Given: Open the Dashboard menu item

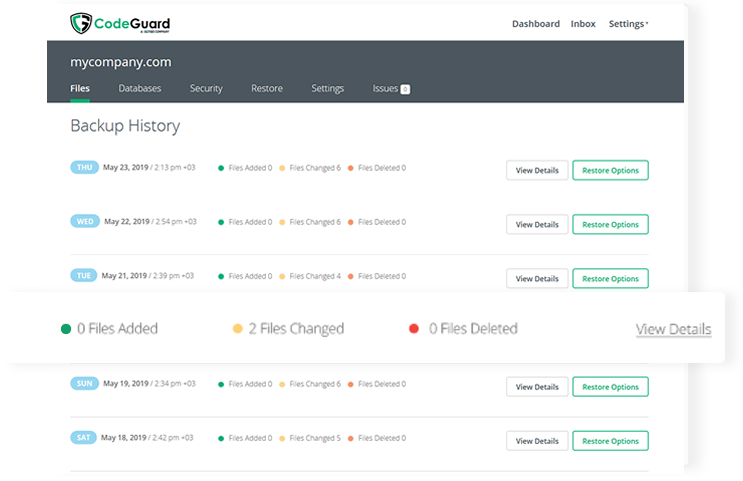Looking at the screenshot, I should coord(535,24).
